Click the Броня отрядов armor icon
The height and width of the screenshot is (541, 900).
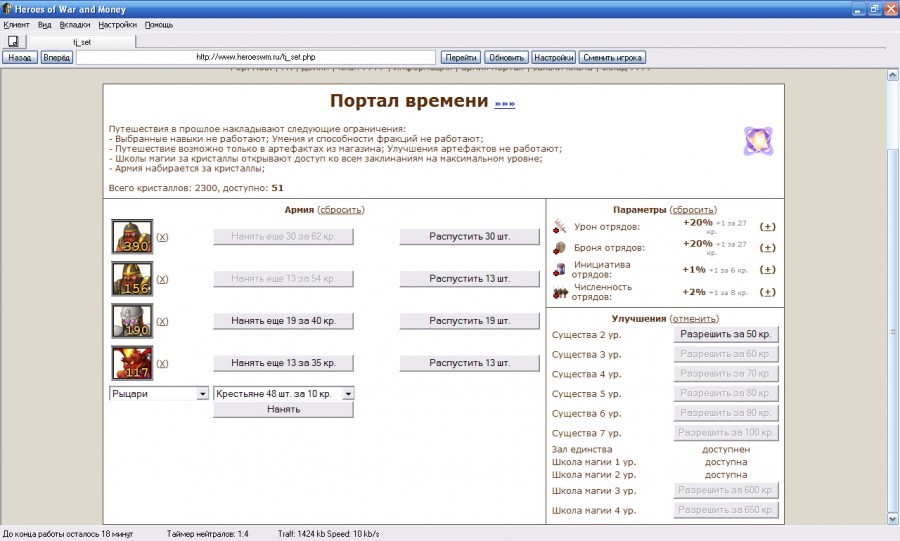coord(560,248)
